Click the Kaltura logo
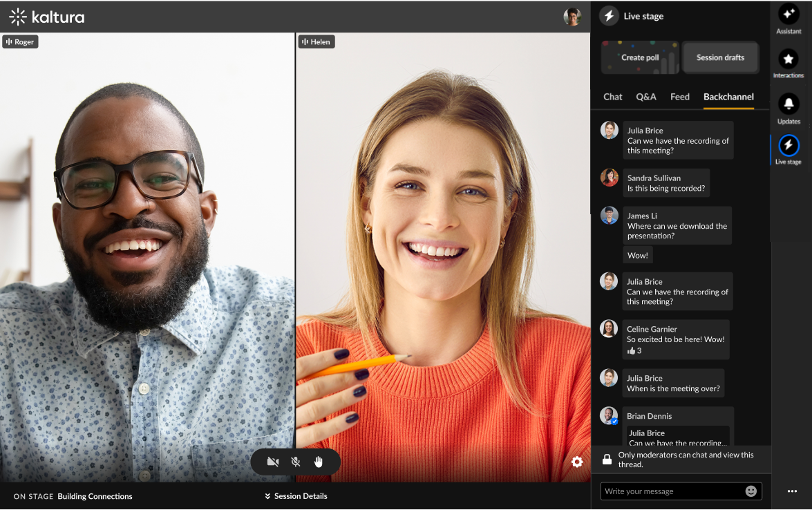Screen dimensions: 812x510 47,17
